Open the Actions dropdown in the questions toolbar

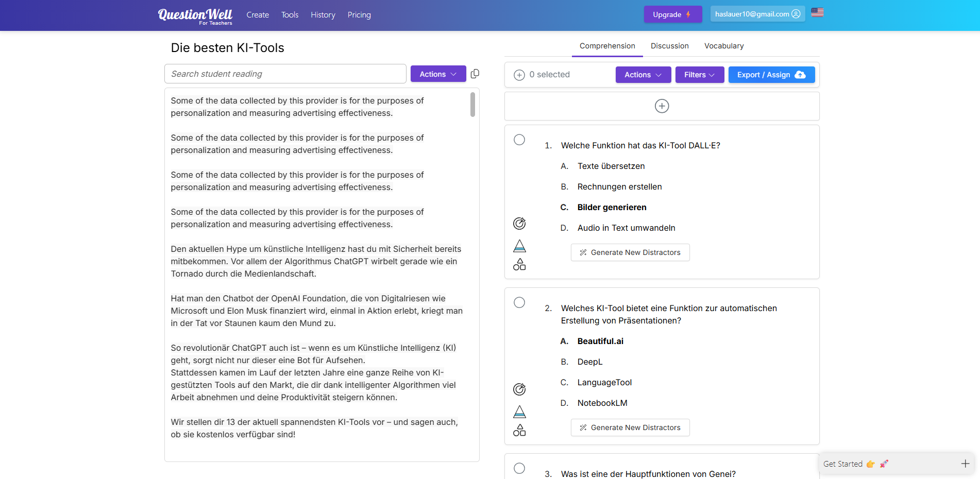643,75
